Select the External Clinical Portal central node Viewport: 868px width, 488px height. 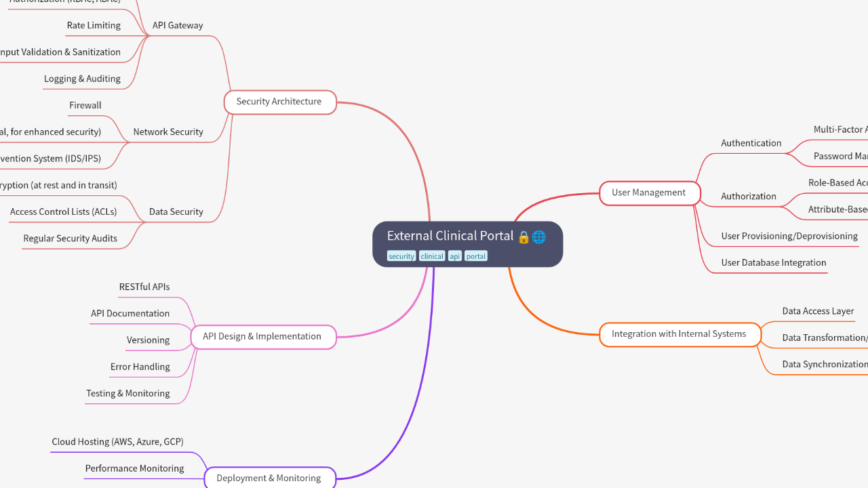click(467, 244)
